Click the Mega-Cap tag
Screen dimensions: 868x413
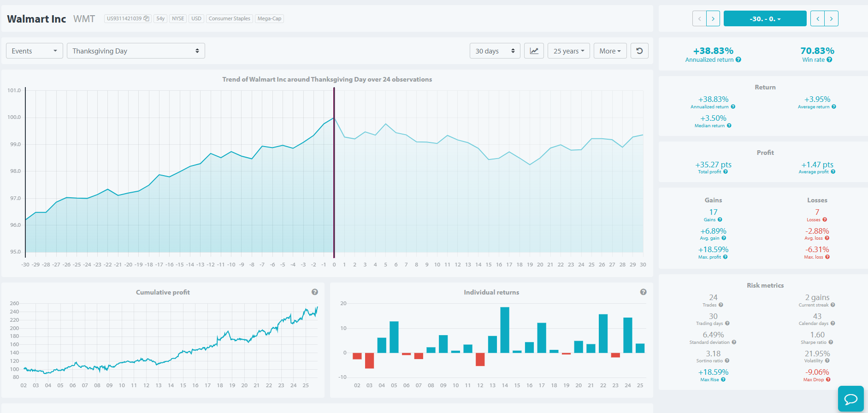coord(269,18)
